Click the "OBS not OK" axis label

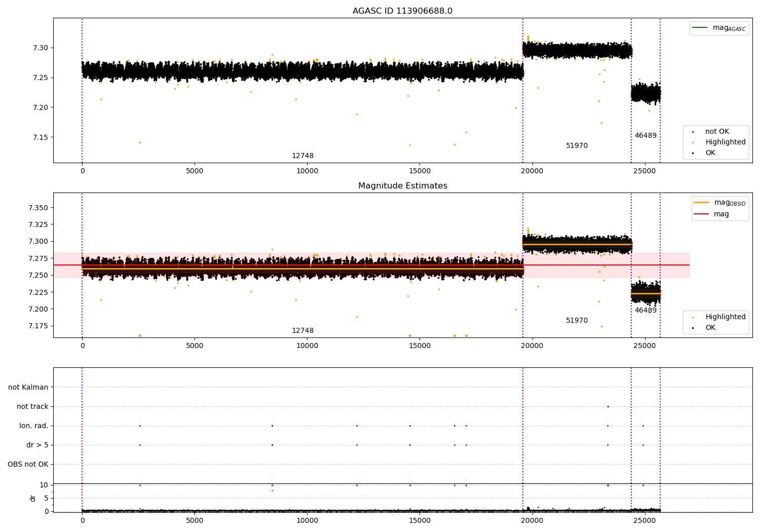(x=28, y=464)
